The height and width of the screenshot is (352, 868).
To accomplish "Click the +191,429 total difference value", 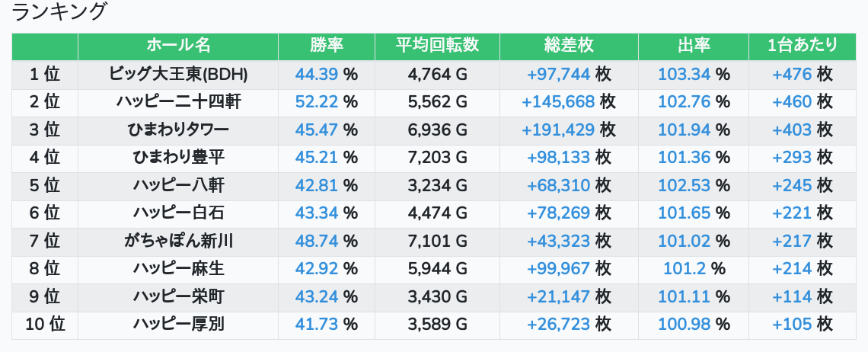I will click(558, 130).
